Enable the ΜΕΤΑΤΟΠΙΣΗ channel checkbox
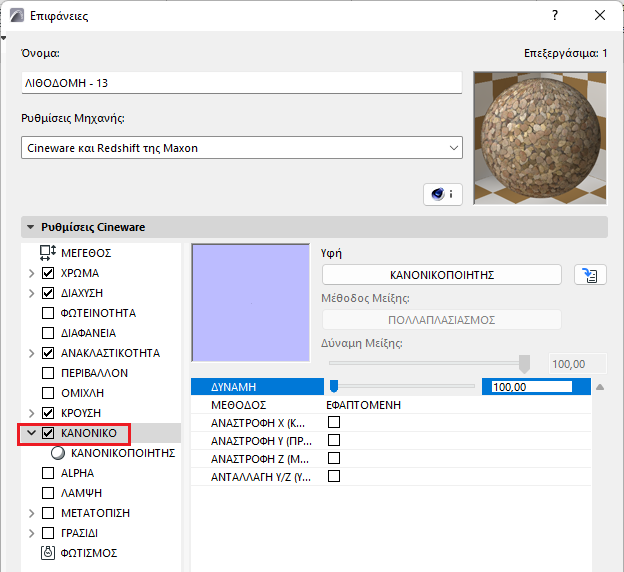Image resolution: width=624 pixels, height=572 pixels. pyautogui.click(x=48, y=513)
